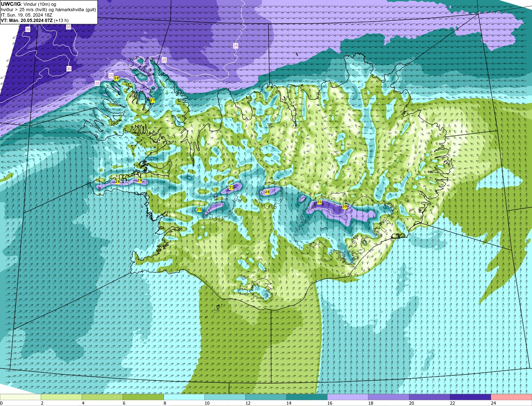
Task: Click the legend scale tick label "12"
Action: click(248, 403)
